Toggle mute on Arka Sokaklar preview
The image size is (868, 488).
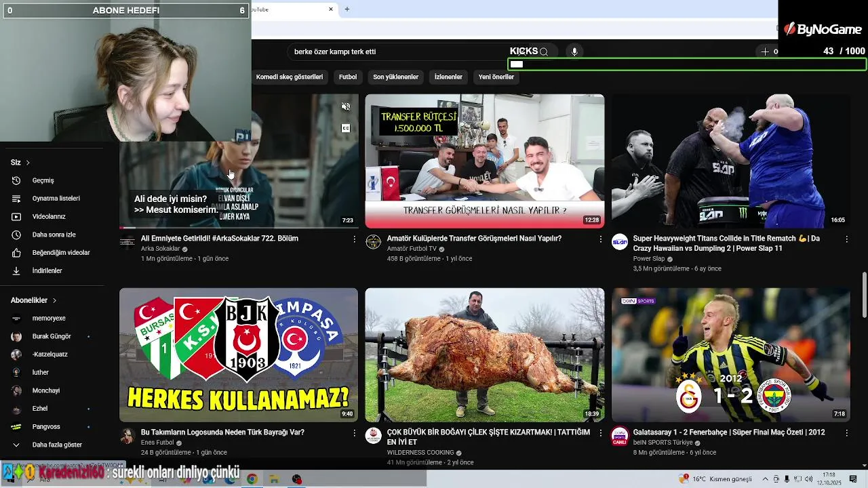[x=346, y=106]
